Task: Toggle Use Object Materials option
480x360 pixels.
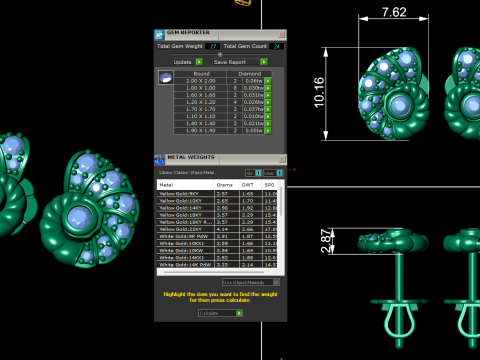Action: [x=251, y=282]
